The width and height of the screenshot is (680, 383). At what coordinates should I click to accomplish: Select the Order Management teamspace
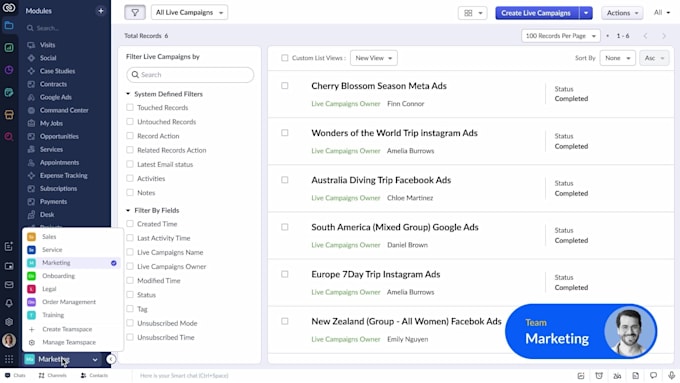(x=72, y=302)
